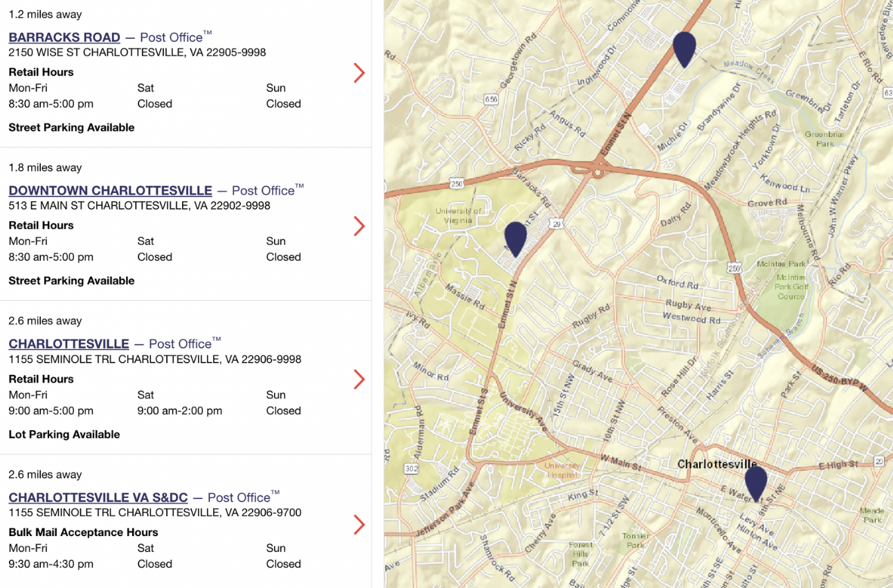Click the route 29 shield on Emmet St
Viewport: 893px width, 588px height.
pos(557,224)
